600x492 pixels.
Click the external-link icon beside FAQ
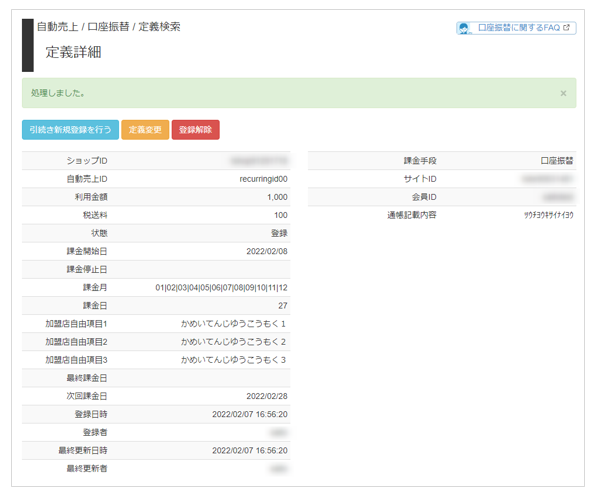click(567, 28)
